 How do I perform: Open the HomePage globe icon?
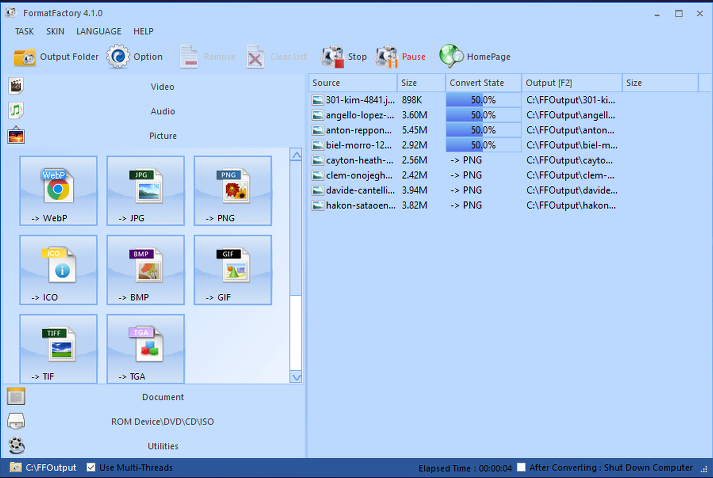pos(451,56)
